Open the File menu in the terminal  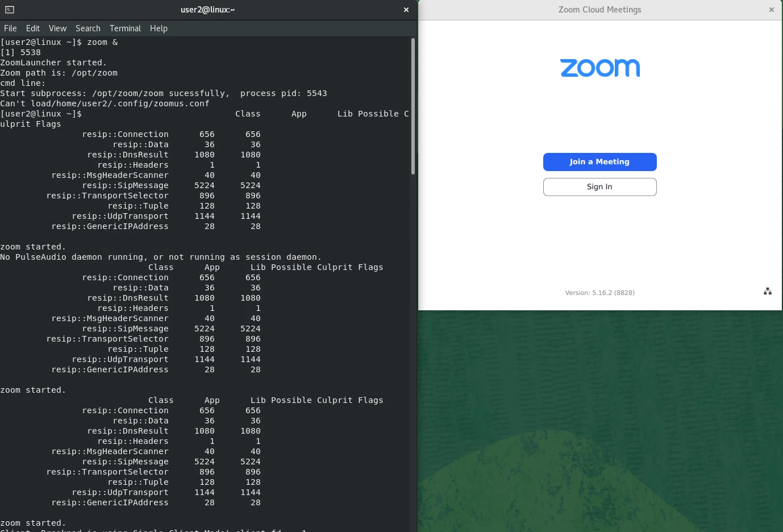pos(10,28)
